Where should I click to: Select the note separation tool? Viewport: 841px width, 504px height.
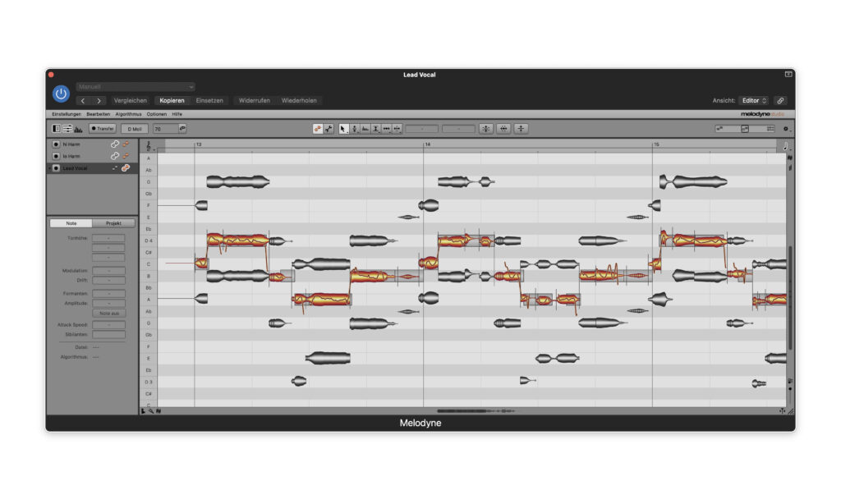tap(397, 129)
